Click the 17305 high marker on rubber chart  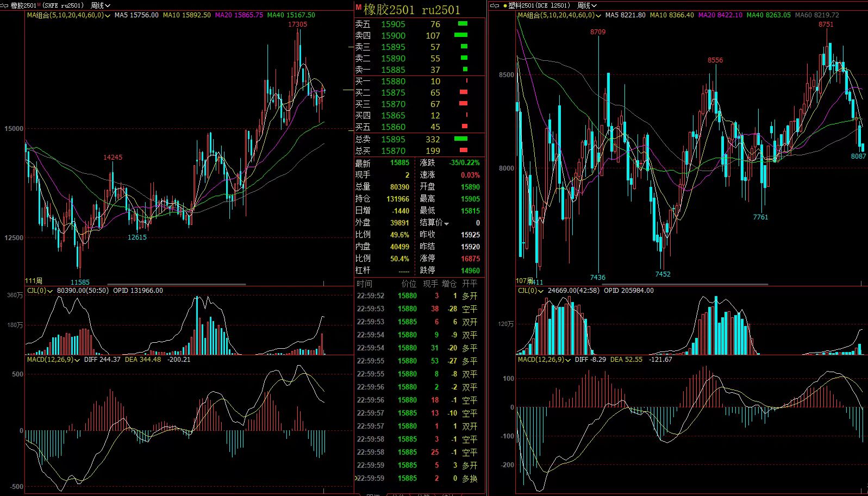pyautogui.click(x=297, y=24)
